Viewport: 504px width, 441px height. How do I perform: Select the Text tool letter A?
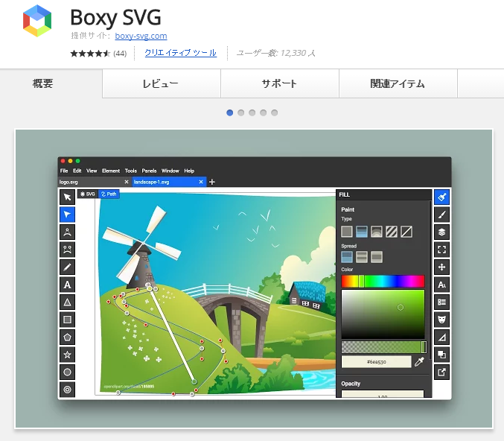67,285
